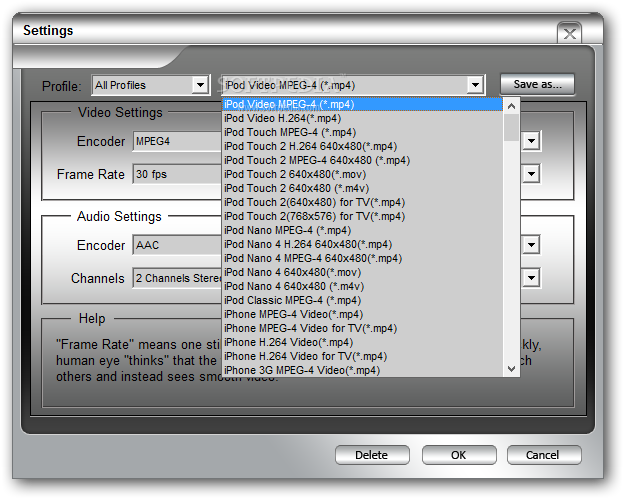Select iPod Video MPEG-4 (*.mp4) list entry
The height and width of the screenshot is (499, 624).
[x=363, y=104]
